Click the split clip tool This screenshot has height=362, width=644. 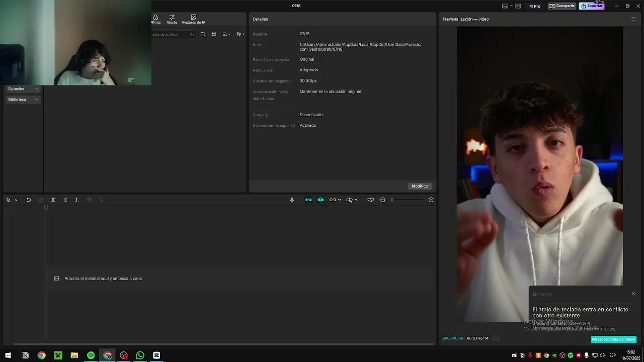(x=53, y=200)
